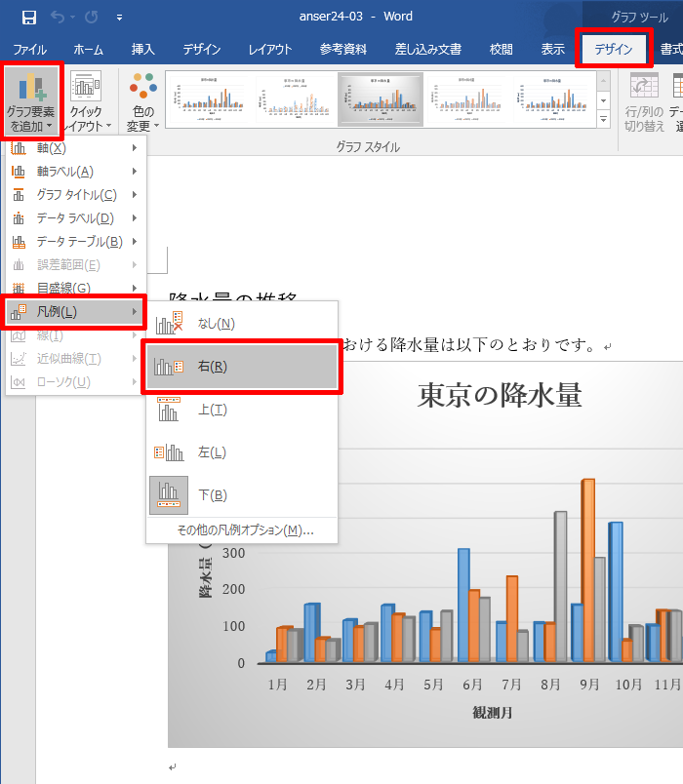
Task: Click the tallest orange bar for 9月
Action: 589,570
